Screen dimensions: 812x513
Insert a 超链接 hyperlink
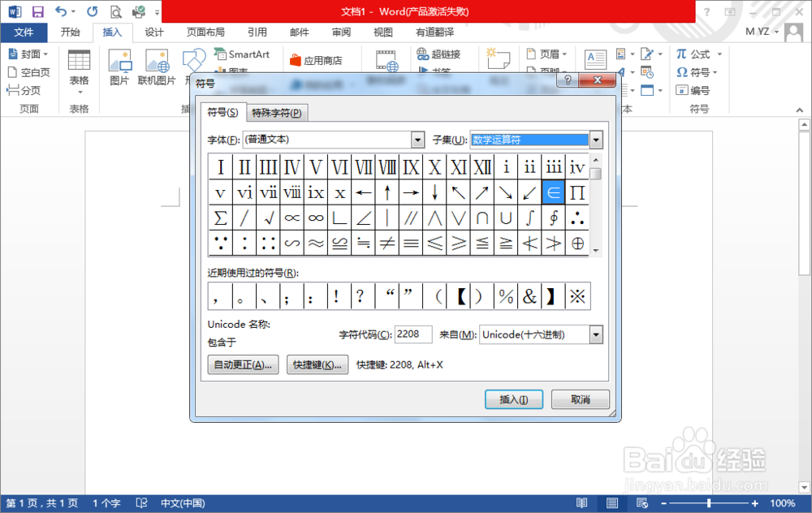coord(439,54)
